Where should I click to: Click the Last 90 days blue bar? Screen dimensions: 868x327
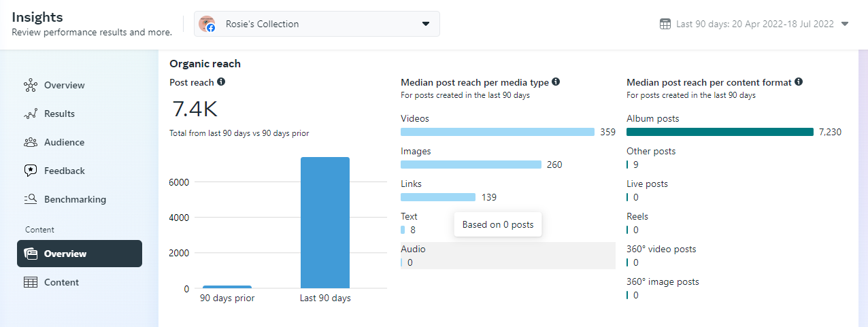click(325, 223)
